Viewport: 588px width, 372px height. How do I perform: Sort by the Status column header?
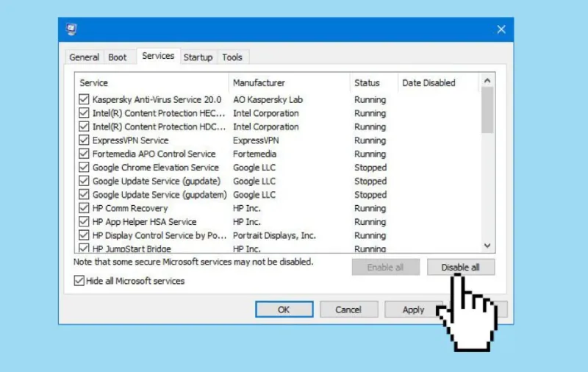coord(374,82)
